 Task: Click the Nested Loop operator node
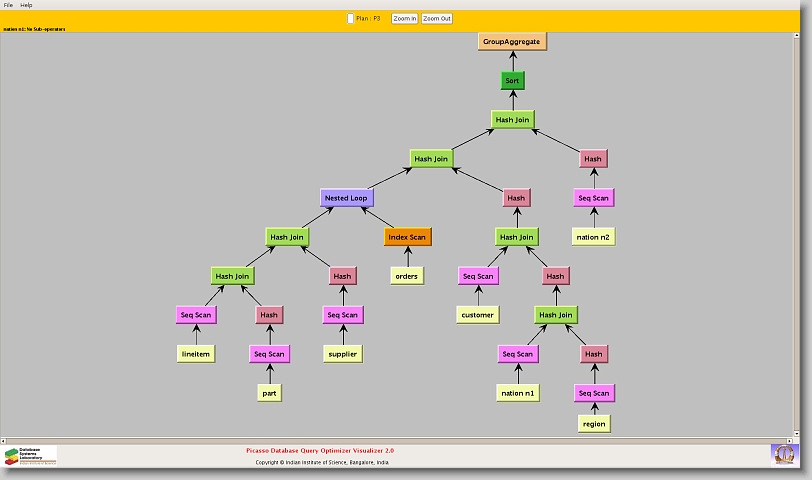point(346,198)
